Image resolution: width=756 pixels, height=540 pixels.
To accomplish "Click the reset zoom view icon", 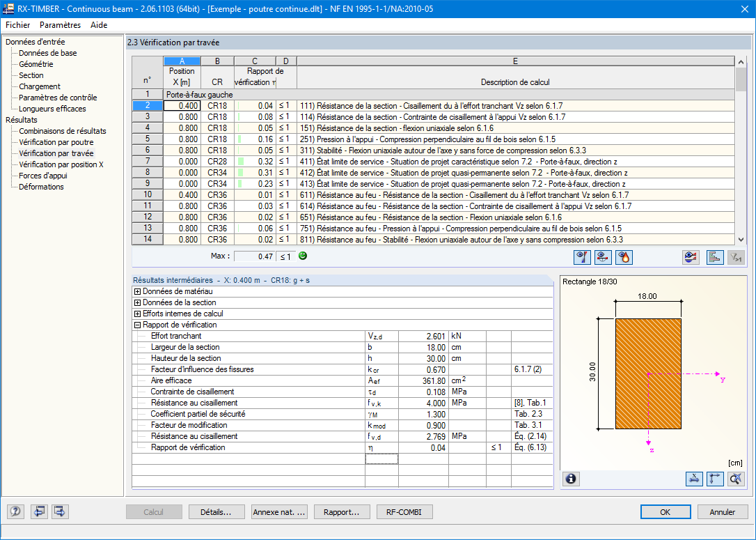I will pos(736,479).
